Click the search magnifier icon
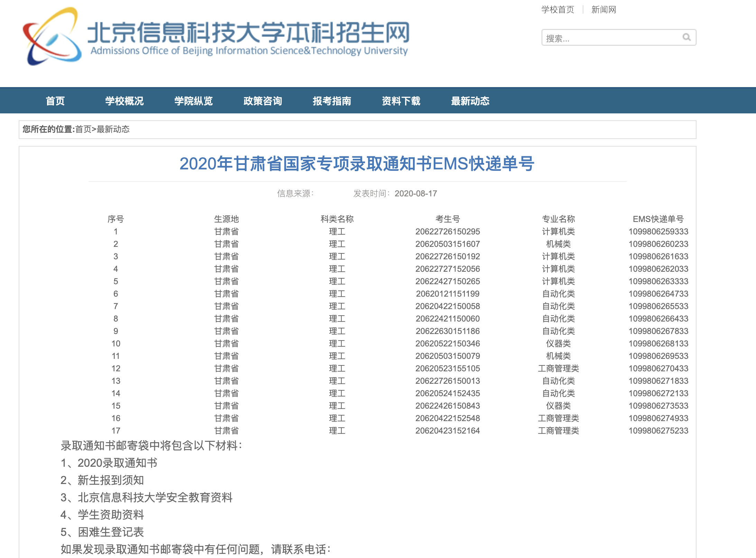This screenshot has width=756, height=558. click(x=686, y=37)
